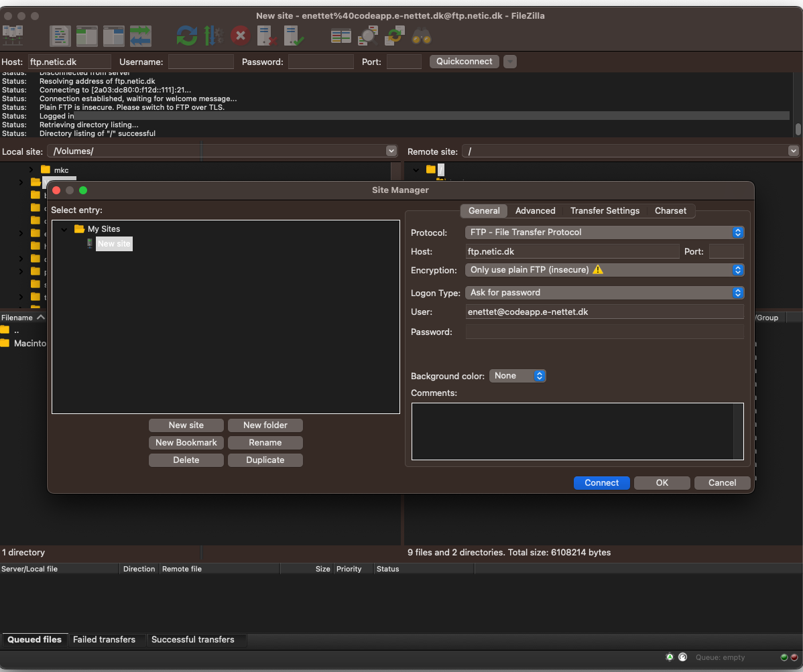The width and height of the screenshot is (803, 672).
Task: Sort by Filename column header
Action: [23, 318]
